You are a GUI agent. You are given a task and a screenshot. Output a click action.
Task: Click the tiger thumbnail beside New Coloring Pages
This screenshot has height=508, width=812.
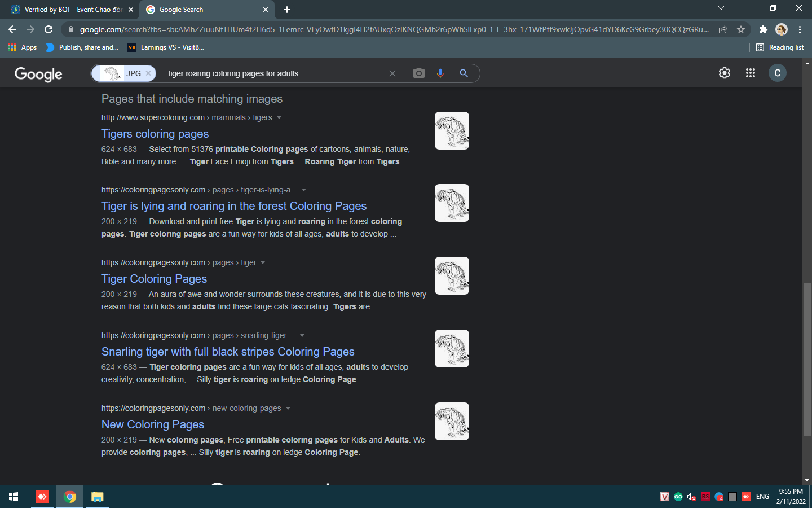pos(452,421)
